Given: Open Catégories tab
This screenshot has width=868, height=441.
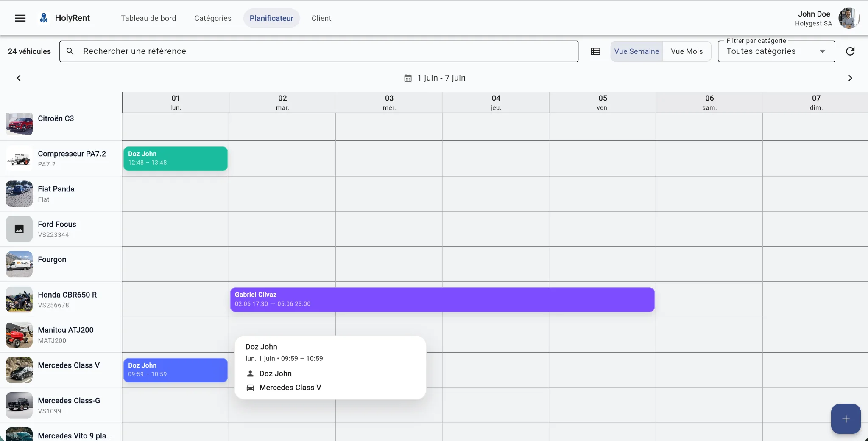Looking at the screenshot, I should coord(213,18).
